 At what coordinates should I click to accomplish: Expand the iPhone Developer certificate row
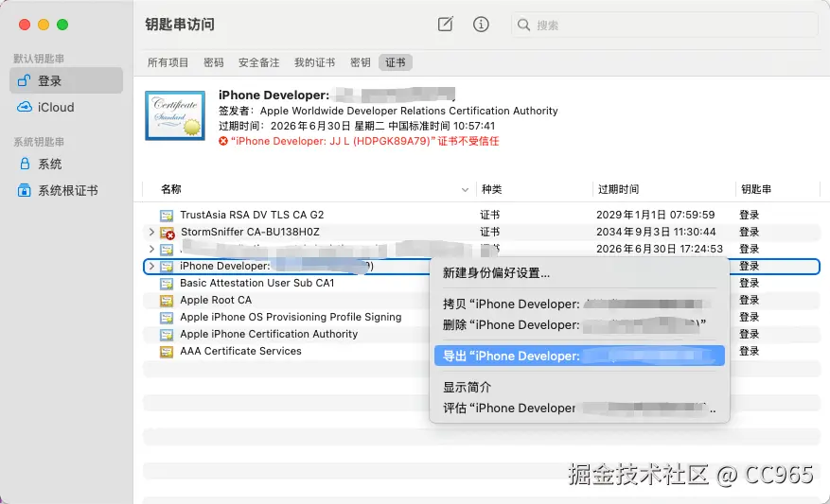click(x=151, y=266)
